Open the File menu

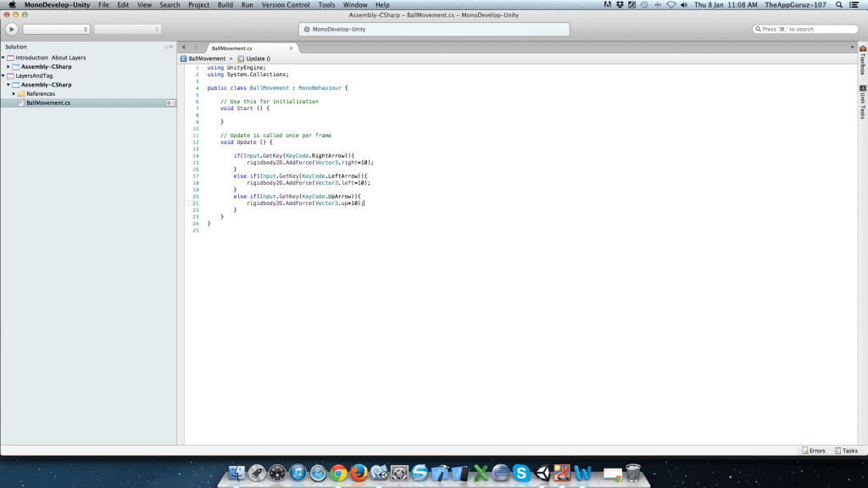(x=103, y=5)
